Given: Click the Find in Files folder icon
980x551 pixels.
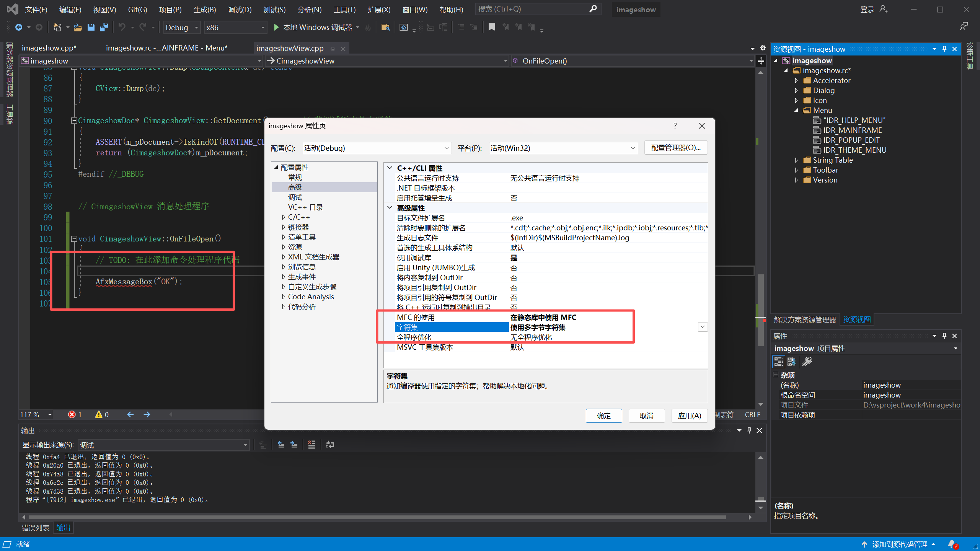Looking at the screenshot, I should click(x=385, y=27).
